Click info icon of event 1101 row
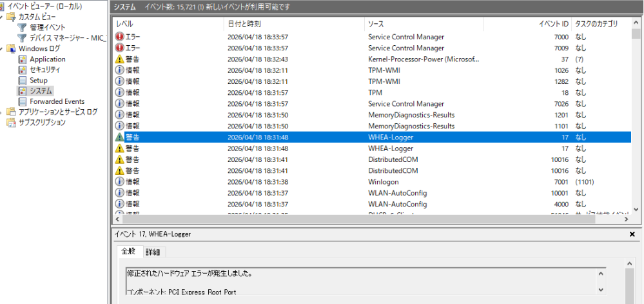Viewport: 644px width, 304px height. pos(119,125)
